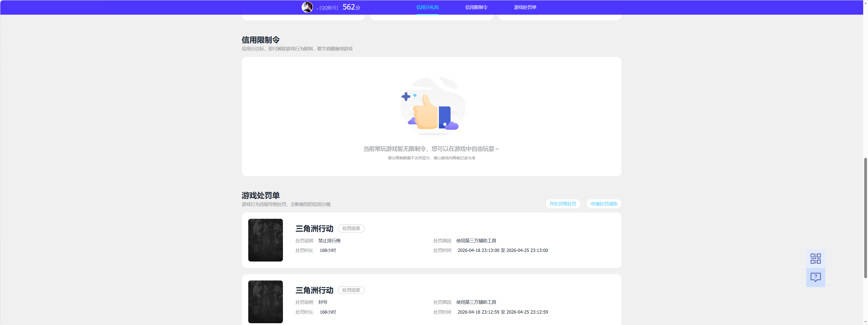
Task: Click the vertical scrollbar thumb
Action: [865, 218]
